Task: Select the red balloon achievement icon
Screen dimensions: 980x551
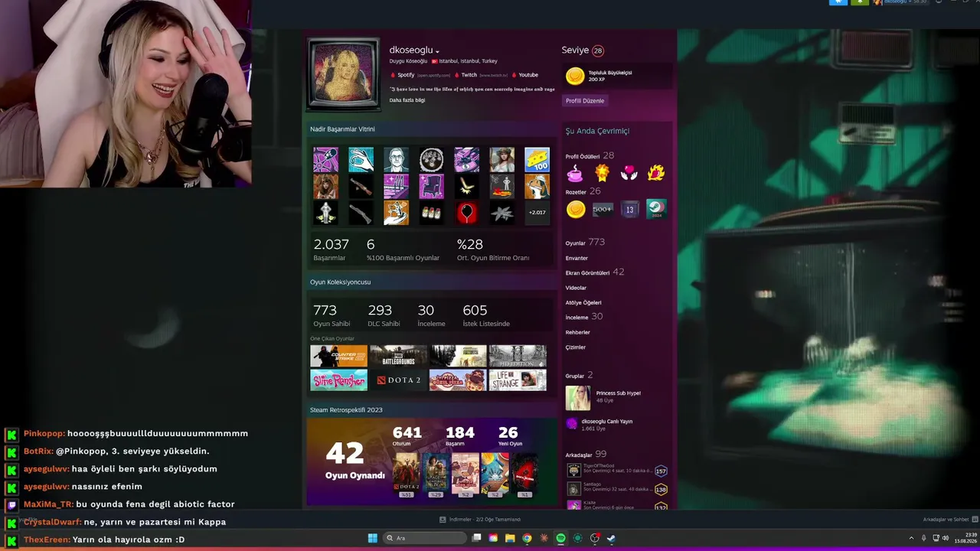Action: [466, 213]
